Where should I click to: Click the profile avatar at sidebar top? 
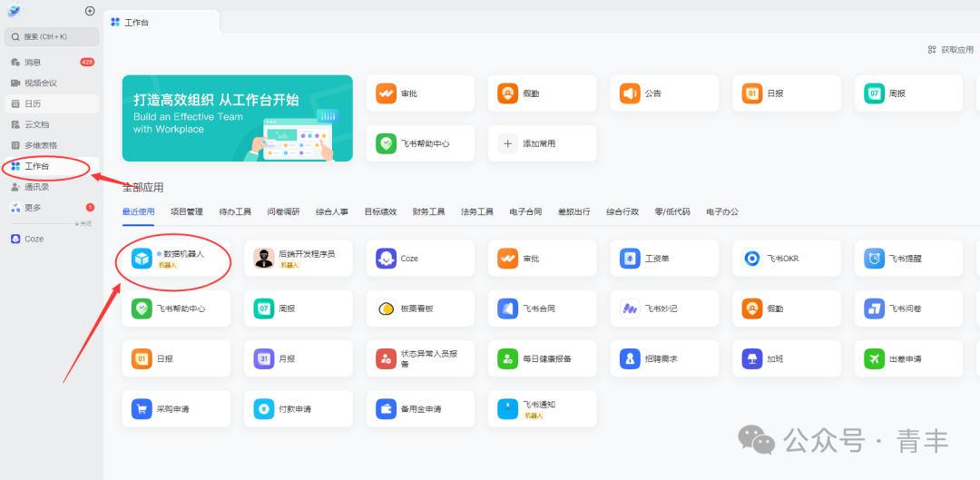click(x=15, y=11)
